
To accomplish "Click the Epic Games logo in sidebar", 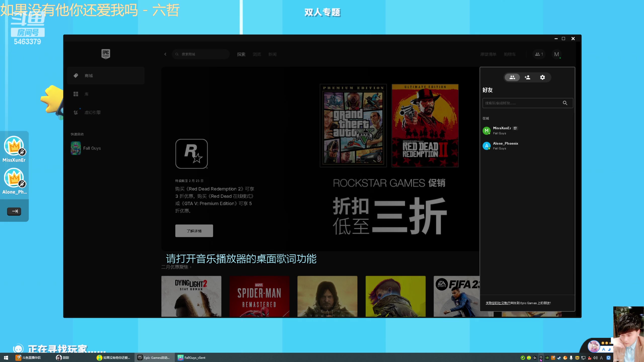I will 106,54.
